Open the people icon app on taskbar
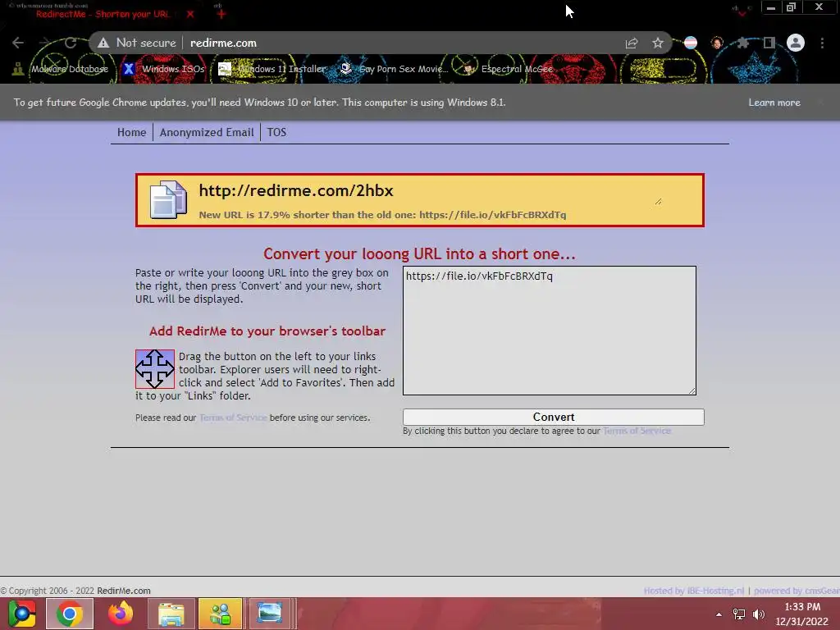This screenshot has height=630, width=840. tap(220, 614)
